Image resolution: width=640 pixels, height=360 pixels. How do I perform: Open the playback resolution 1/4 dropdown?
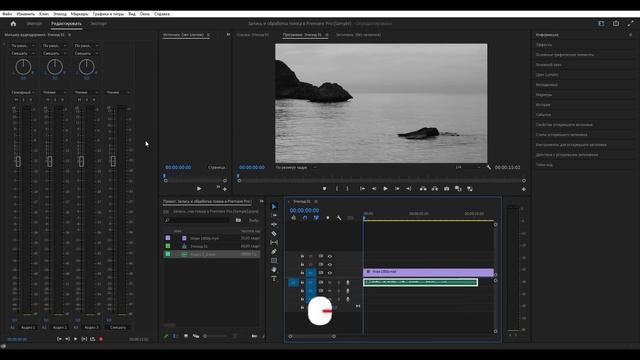(x=468, y=167)
